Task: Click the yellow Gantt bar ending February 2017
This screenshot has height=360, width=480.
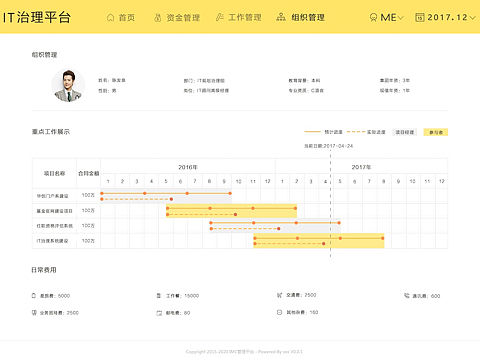Action: (x=231, y=211)
